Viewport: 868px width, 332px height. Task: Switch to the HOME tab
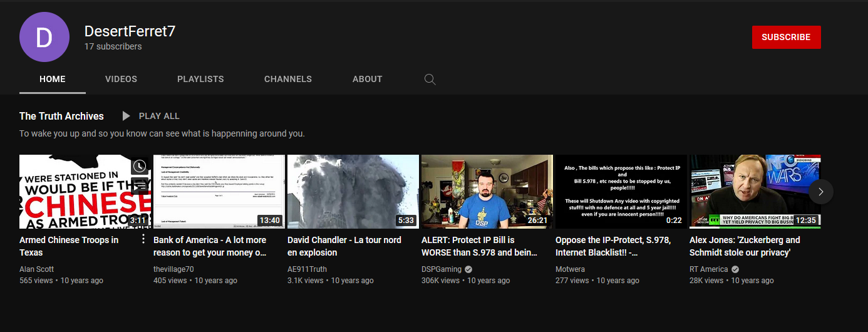click(53, 79)
